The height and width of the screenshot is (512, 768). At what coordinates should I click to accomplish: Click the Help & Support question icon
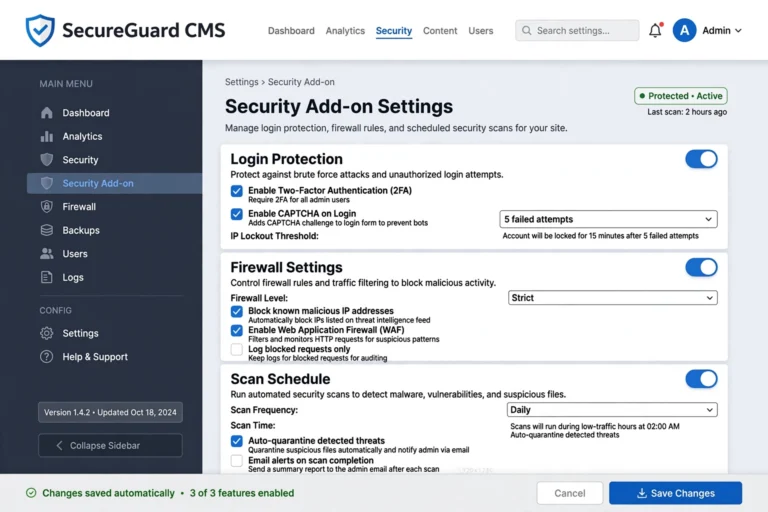click(47, 357)
